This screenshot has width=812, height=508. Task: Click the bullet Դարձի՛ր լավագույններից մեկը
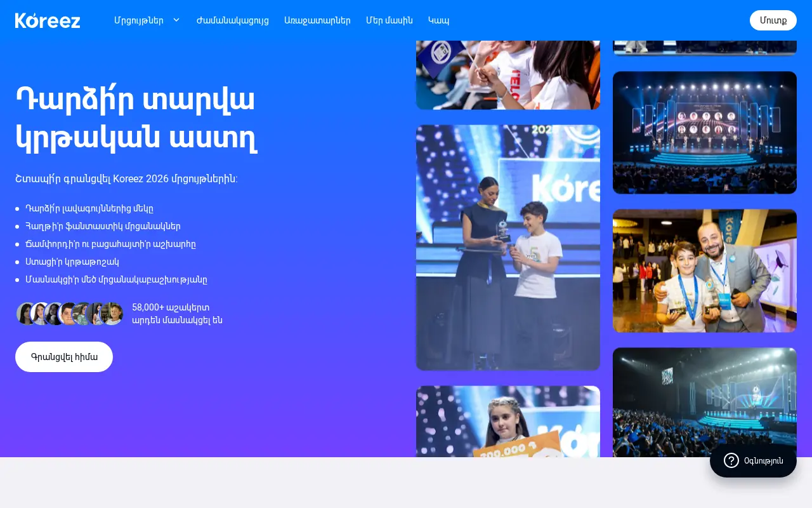point(89,208)
